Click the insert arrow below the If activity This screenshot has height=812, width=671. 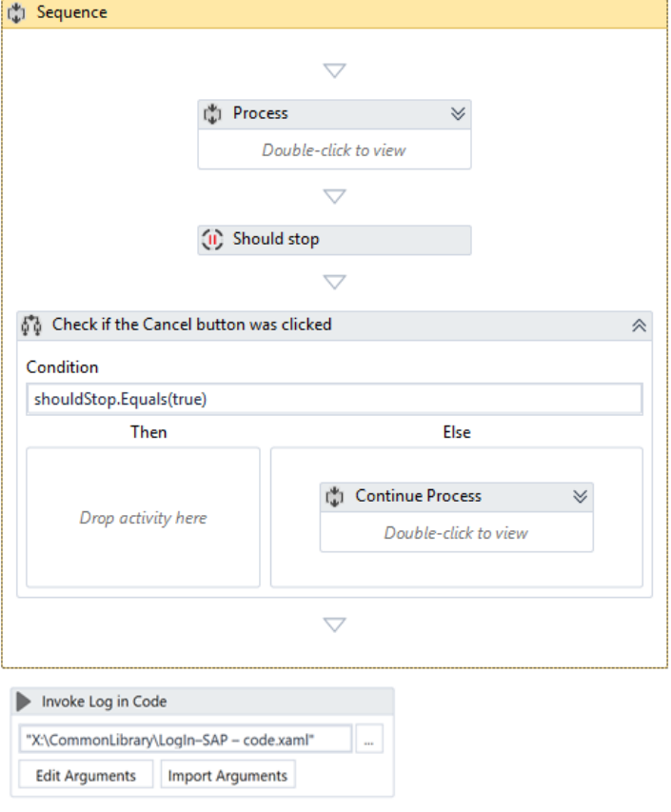tap(334, 624)
